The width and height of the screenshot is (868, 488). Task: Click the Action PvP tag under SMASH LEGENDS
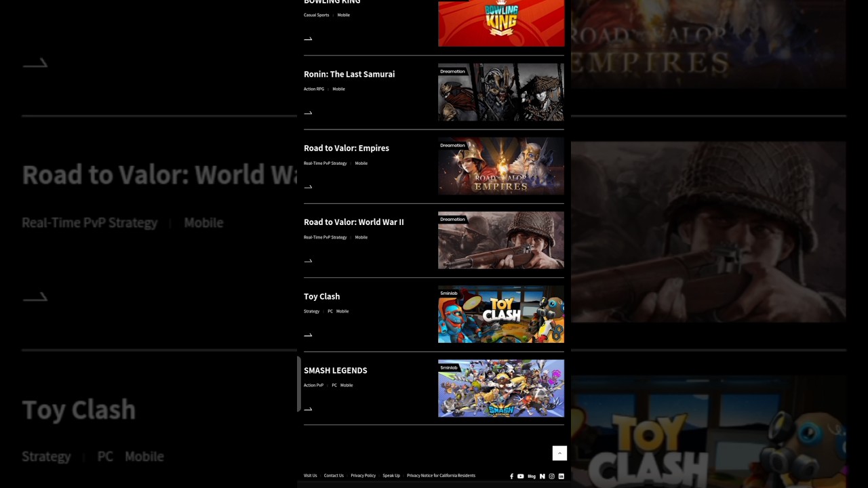313,385
